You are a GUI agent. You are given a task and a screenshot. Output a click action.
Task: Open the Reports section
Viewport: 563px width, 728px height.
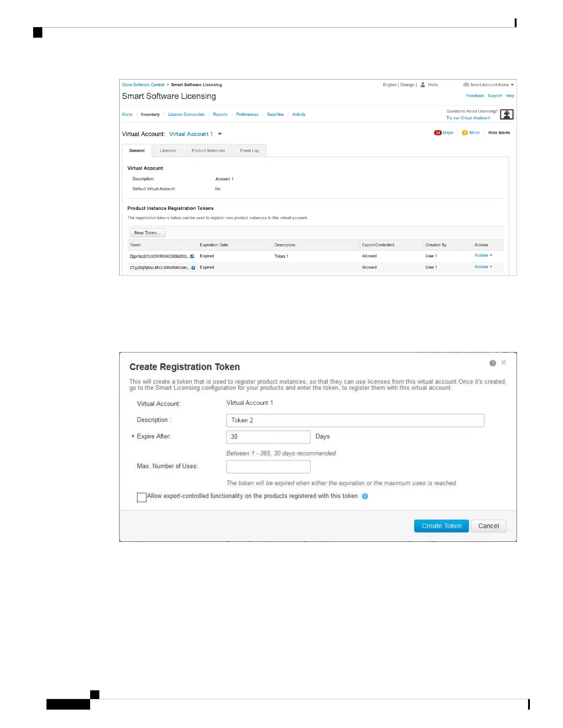(x=220, y=114)
